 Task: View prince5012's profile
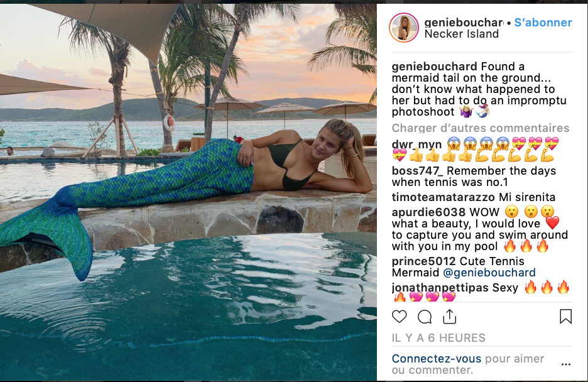pos(424,261)
